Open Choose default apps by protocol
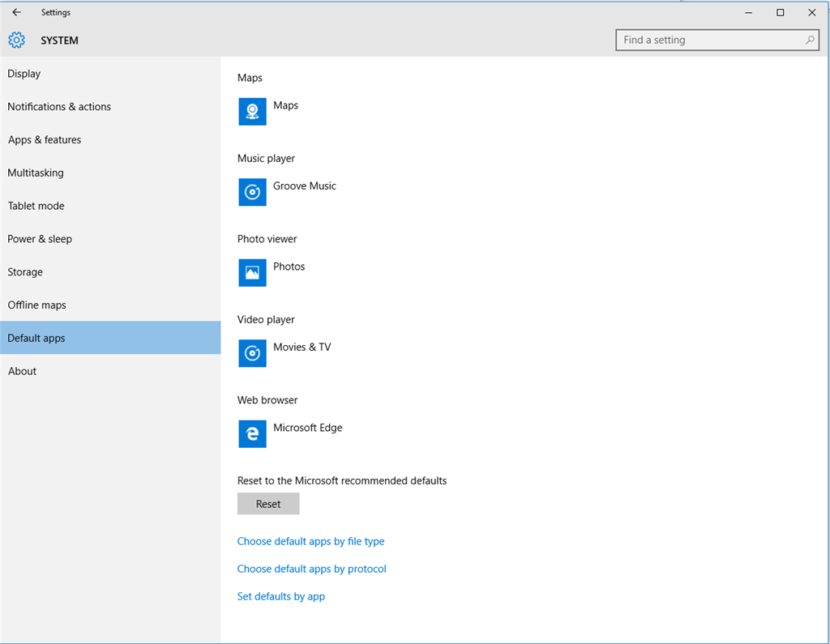The height and width of the screenshot is (644, 830). 311,569
